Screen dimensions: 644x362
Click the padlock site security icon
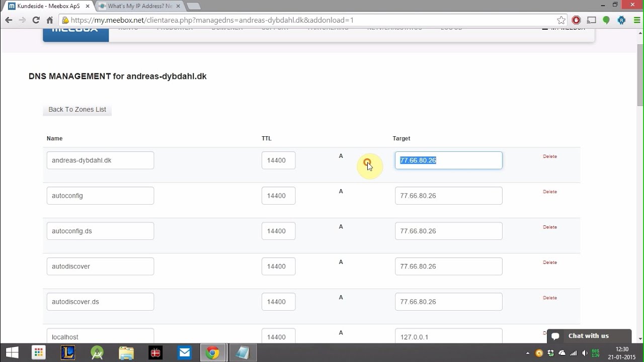65,20
